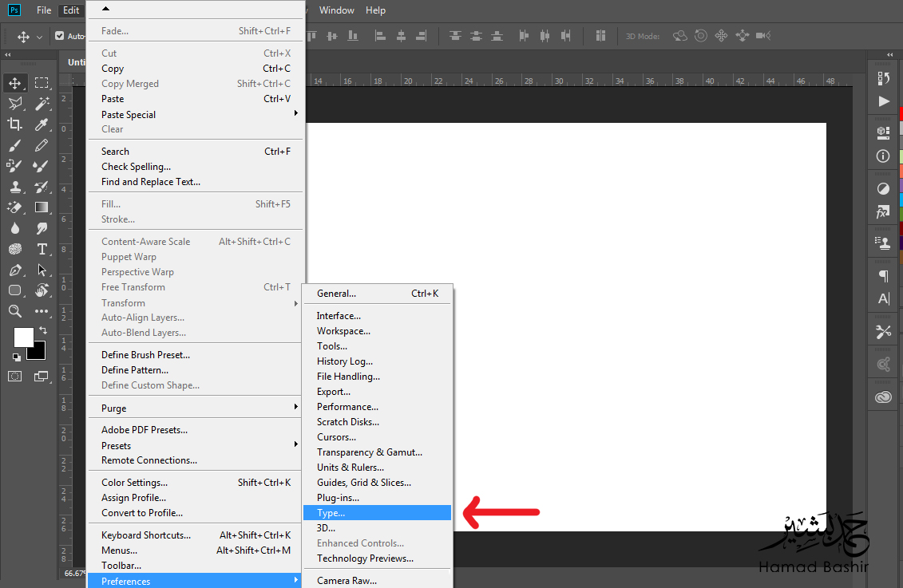Image resolution: width=903 pixels, height=588 pixels.
Task: Choose Camera Raw... preferences
Action: [x=377, y=581]
